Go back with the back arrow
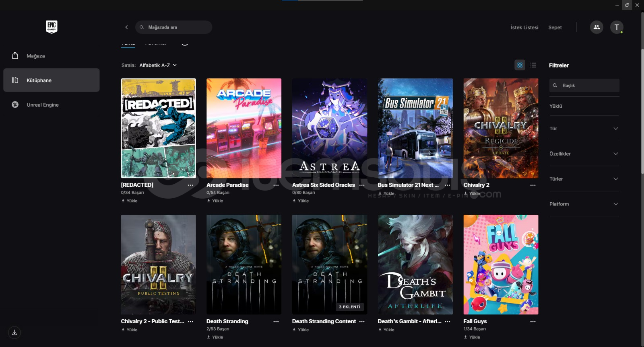Viewport: 644px width, 347px height. pos(126,27)
